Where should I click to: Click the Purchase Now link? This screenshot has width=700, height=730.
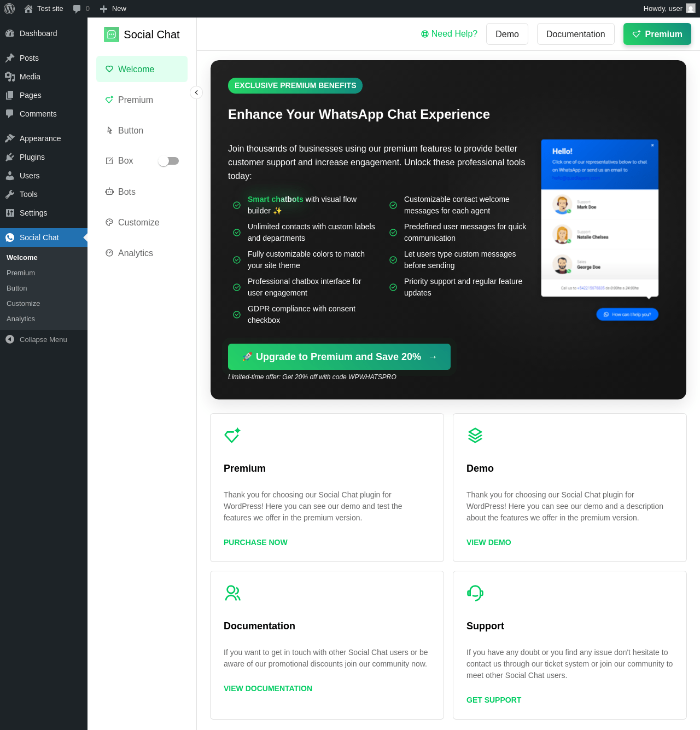(x=255, y=542)
